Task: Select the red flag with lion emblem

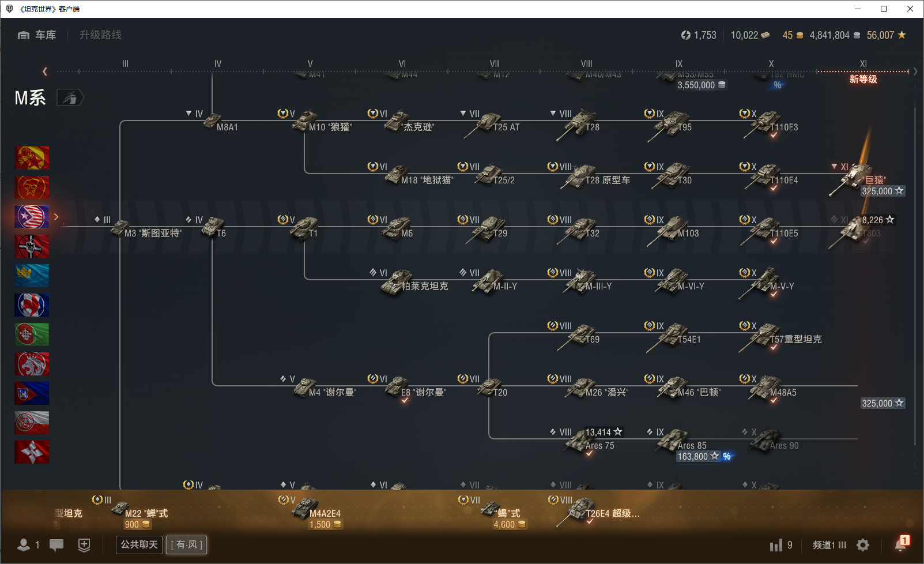Action: [x=32, y=364]
